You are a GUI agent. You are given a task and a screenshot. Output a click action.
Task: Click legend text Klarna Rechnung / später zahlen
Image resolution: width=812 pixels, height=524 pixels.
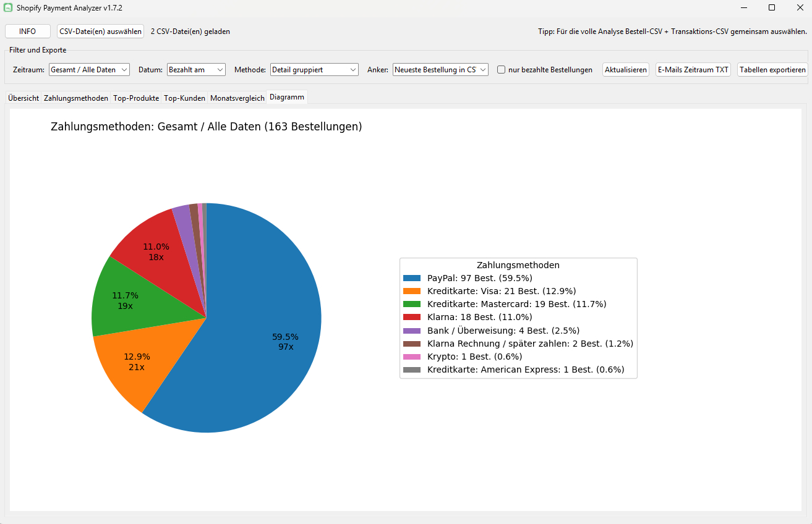[498, 344]
